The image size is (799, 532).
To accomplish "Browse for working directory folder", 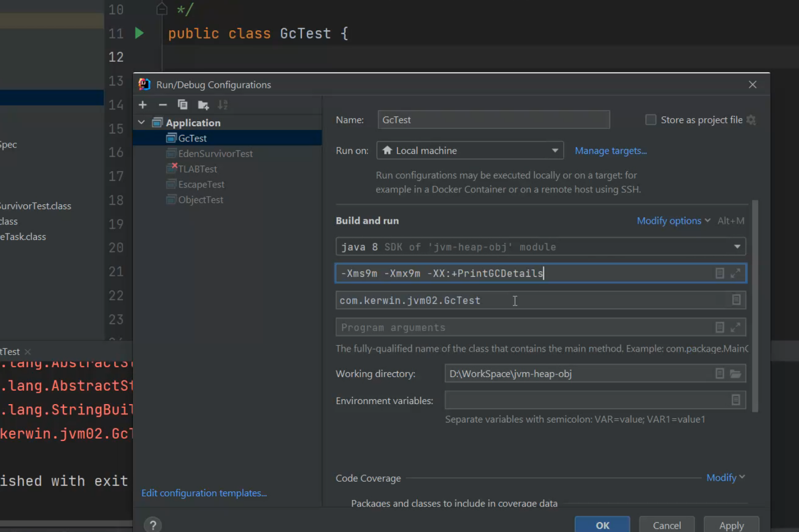I will 736,374.
